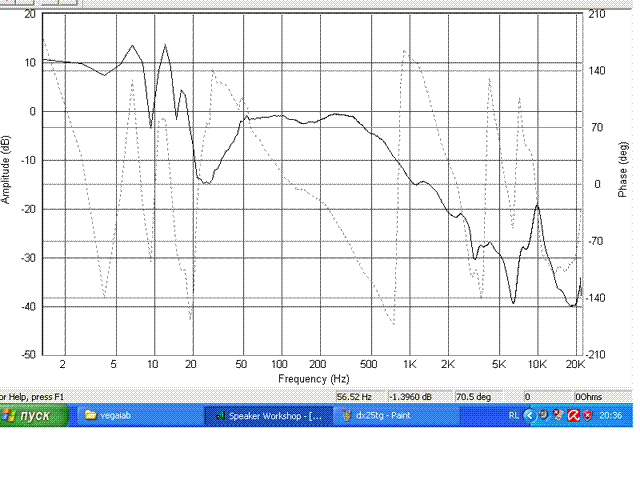Click the 56.52 Hz status bar field

(x=360, y=397)
